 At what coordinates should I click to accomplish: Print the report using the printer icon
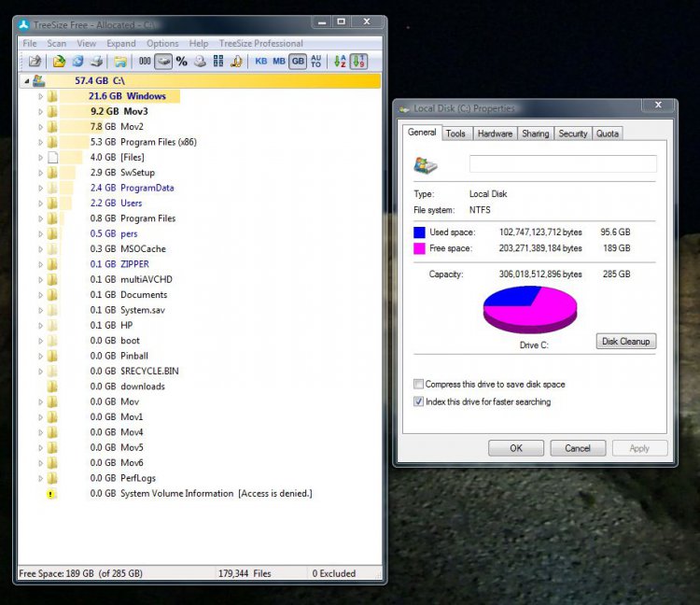click(96, 62)
